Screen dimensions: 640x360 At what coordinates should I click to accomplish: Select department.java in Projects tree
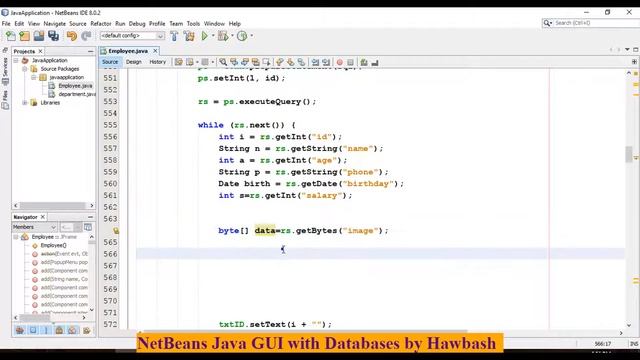pyautogui.click(x=77, y=94)
